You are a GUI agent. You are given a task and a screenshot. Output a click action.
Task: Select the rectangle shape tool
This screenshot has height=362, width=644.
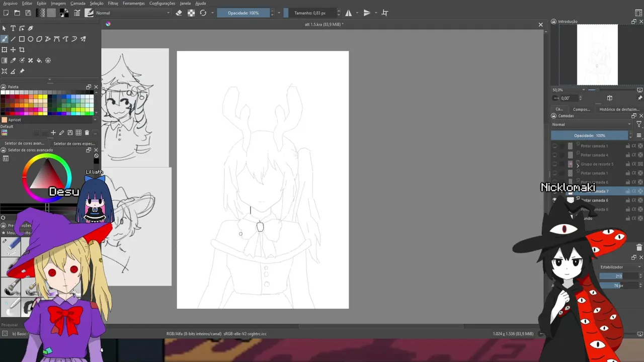click(x=22, y=39)
